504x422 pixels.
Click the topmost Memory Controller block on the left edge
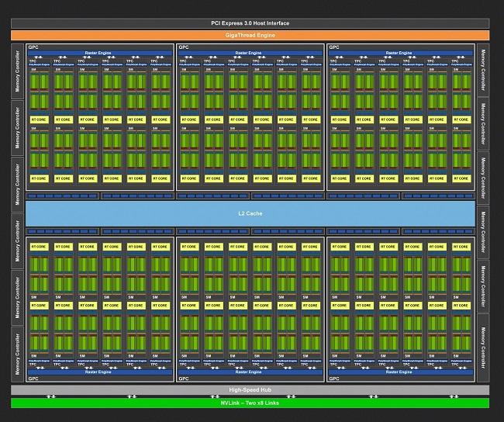pyautogui.click(x=18, y=71)
